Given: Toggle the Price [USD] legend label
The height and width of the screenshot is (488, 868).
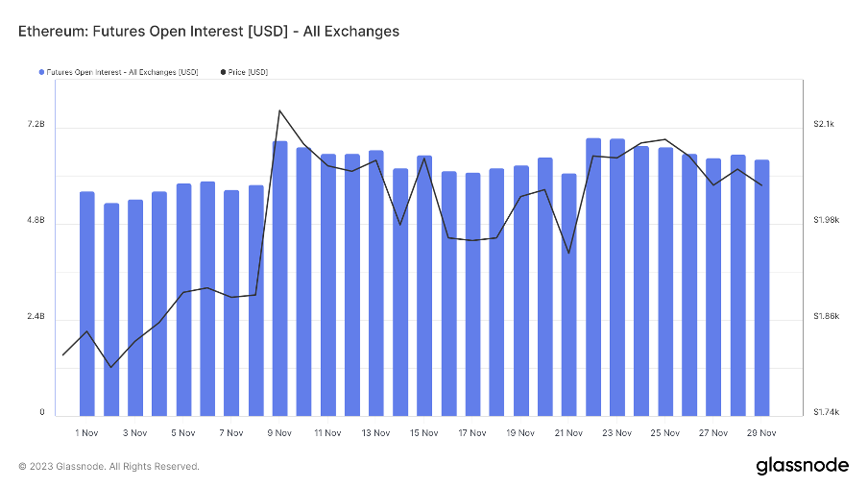Looking at the screenshot, I should pos(249,72).
